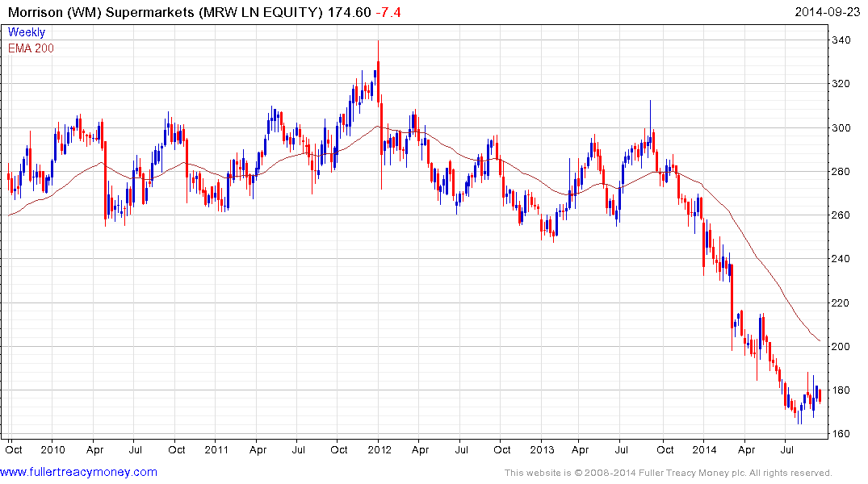The width and height of the screenshot is (868, 484).
Task: Click the 320 price axis label
Action: (841, 84)
